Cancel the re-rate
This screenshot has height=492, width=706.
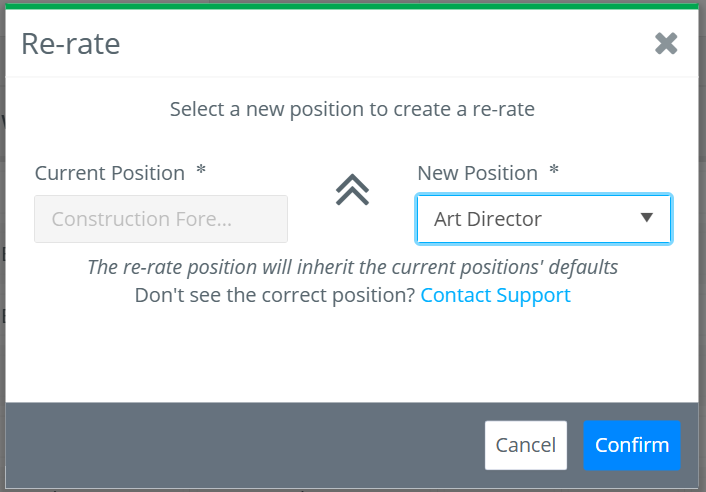click(525, 445)
